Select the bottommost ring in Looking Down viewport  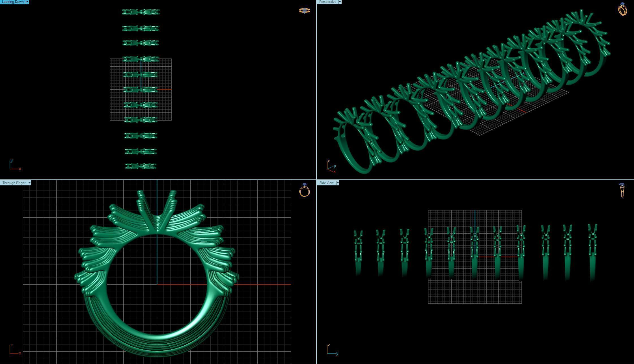point(141,166)
